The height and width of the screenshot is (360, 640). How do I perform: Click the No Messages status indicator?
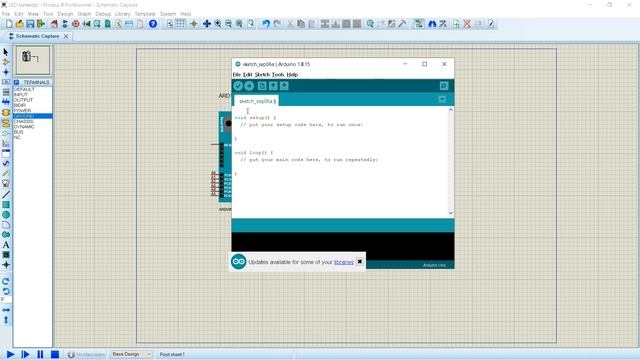86,354
